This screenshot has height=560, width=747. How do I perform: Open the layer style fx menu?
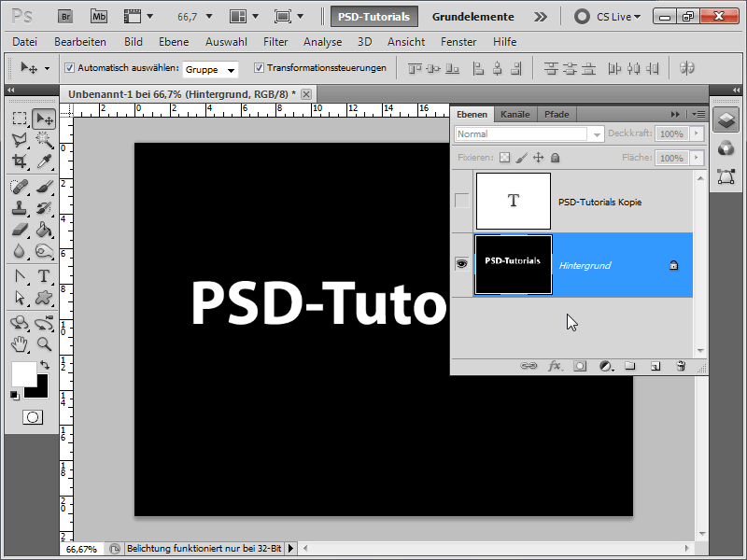pos(555,366)
